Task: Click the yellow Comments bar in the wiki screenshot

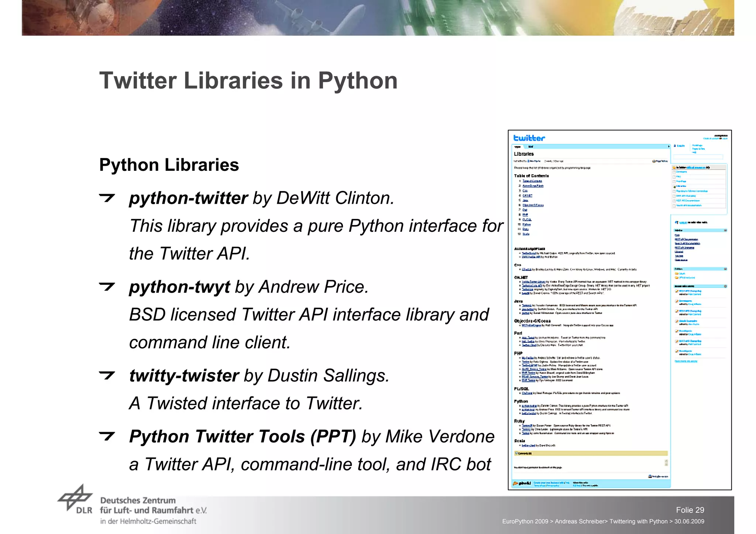Action: (x=591, y=454)
